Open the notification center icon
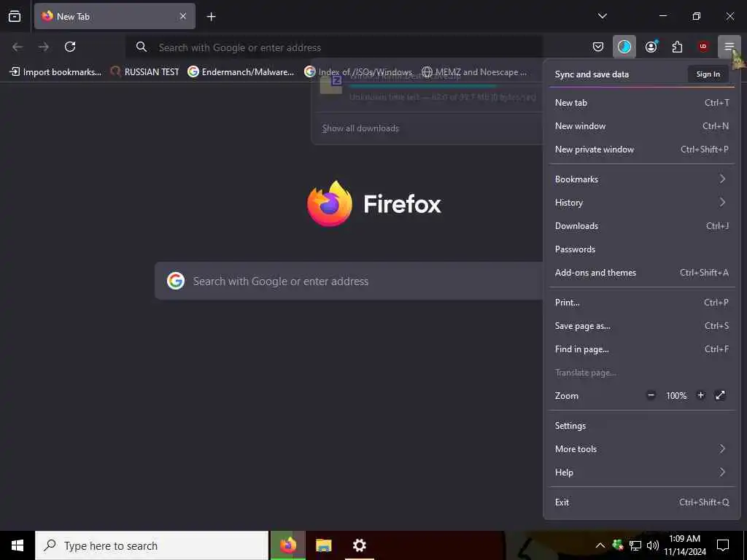Viewport: 747px width, 560px height. (x=723, y=545)
